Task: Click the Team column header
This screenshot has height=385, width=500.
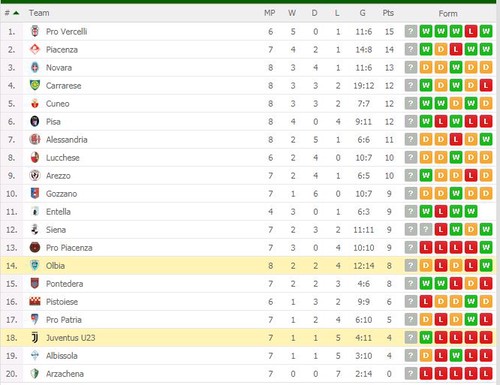Action: click(x=39, y=13)
